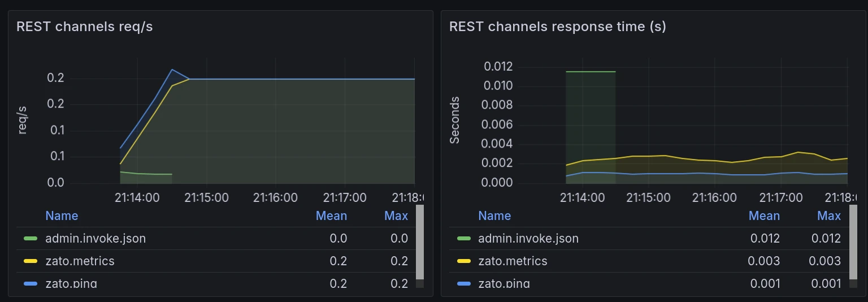The height and width of the screenshot is (302, 868).
Task: Sort req/s legend by Name column
Action: [62, 215]
